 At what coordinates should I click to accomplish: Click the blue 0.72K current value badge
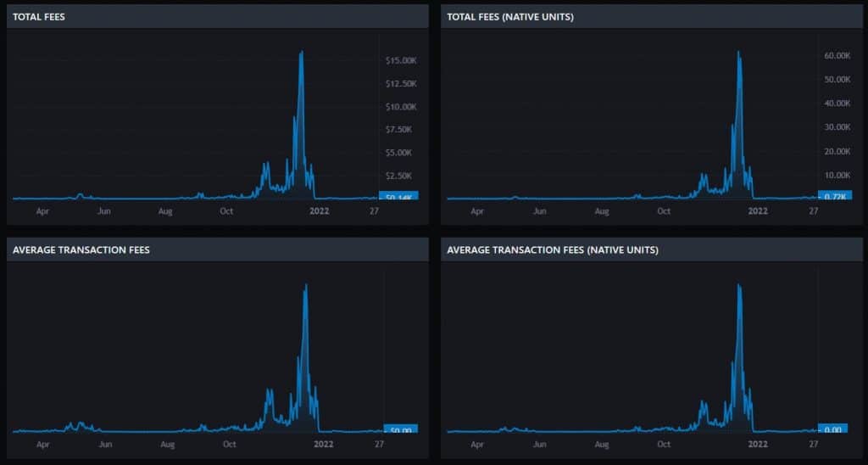tap(835, 195)
